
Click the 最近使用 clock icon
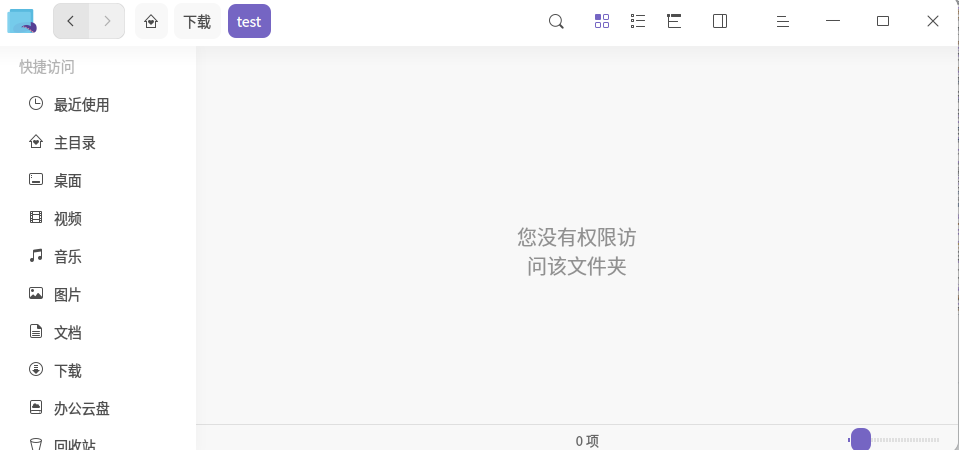(36, 103)
